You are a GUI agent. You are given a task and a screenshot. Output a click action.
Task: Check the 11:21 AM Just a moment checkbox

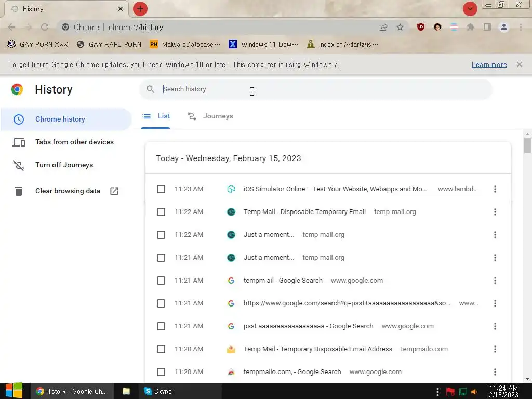(161, 258)
